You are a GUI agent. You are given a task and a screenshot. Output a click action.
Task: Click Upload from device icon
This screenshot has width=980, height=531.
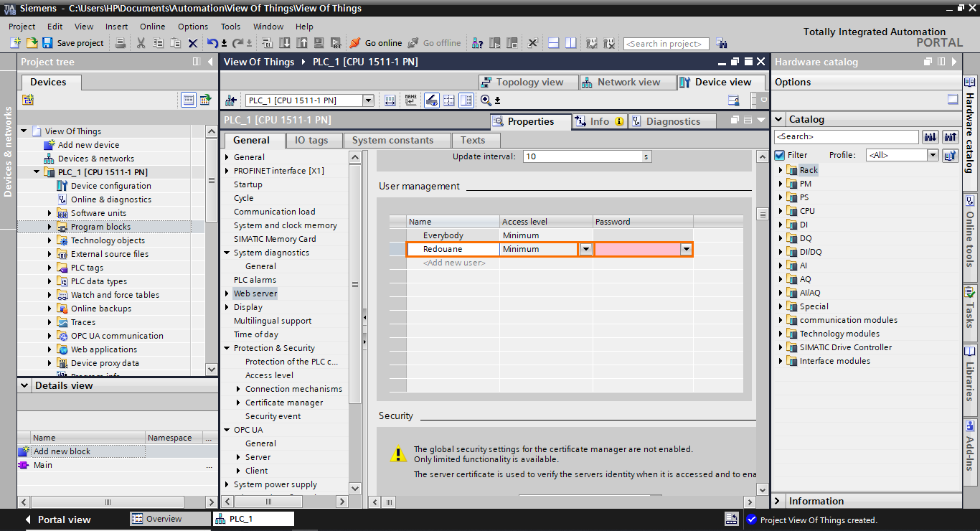tap(301, 43)
